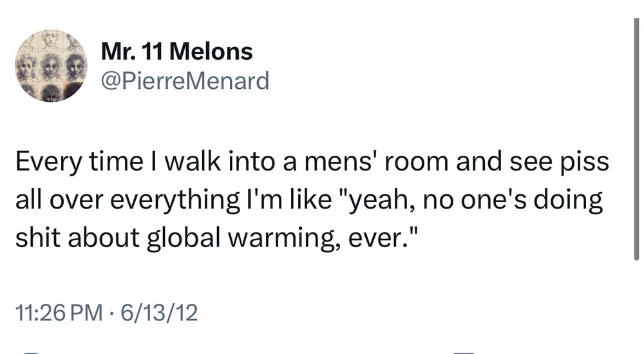This screenshot has width=644, height=354.
Task: Click the vertical scrollbar at right edge
Action: 636,140
